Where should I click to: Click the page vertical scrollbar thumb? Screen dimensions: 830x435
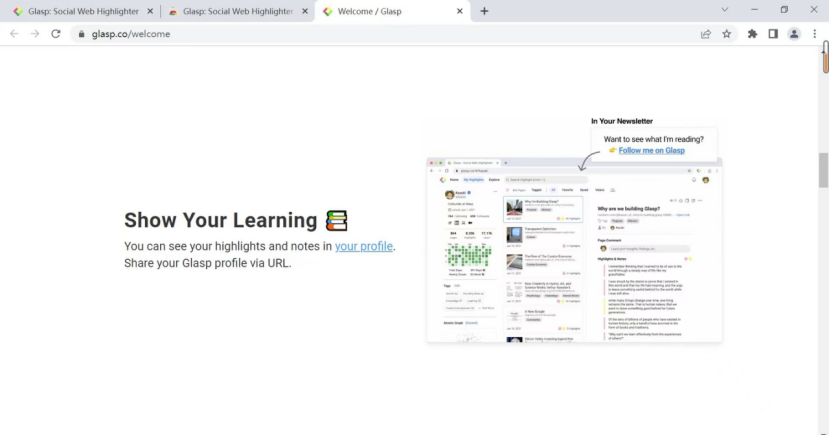823,169
